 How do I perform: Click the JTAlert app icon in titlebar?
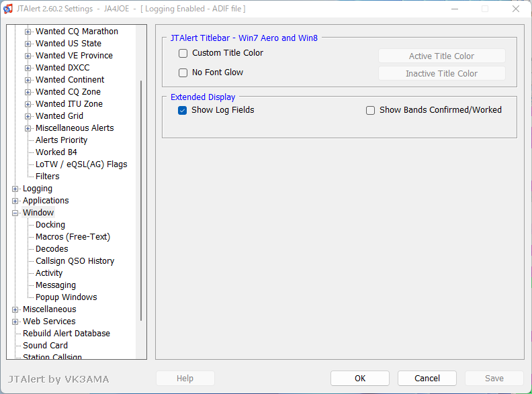coord(8,9)
